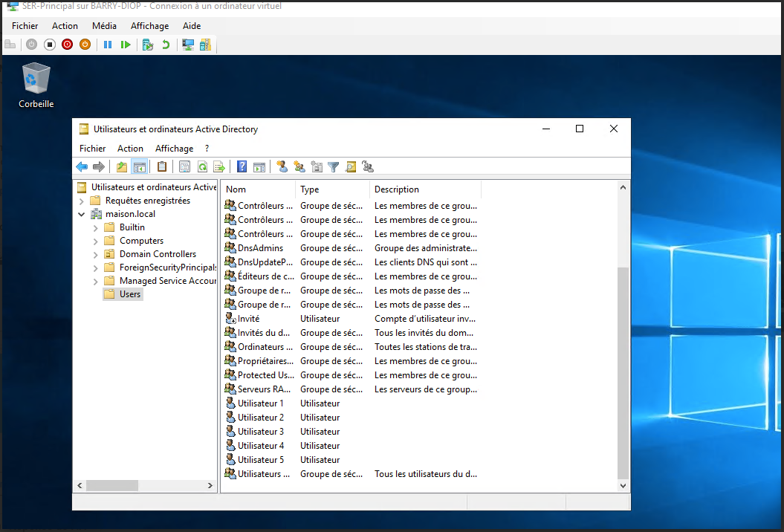The width and height of the screenshot is (784, 532).
Task: Click the red Shut Down icon
Action: [67, 45]
